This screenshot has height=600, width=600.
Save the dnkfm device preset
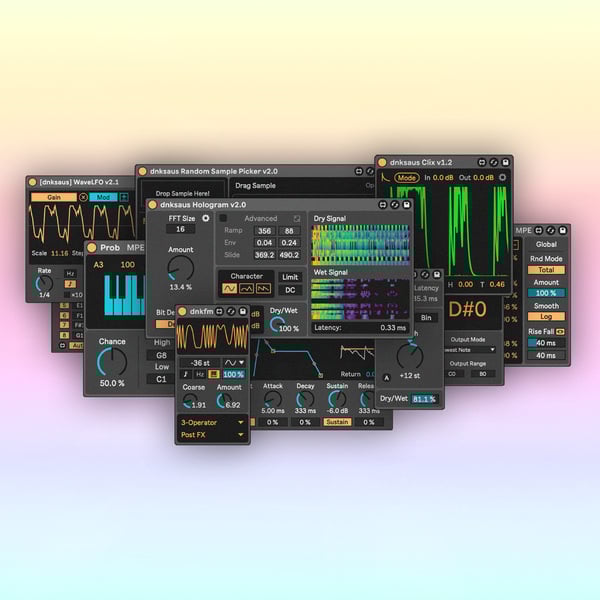(x=243, y=311)
